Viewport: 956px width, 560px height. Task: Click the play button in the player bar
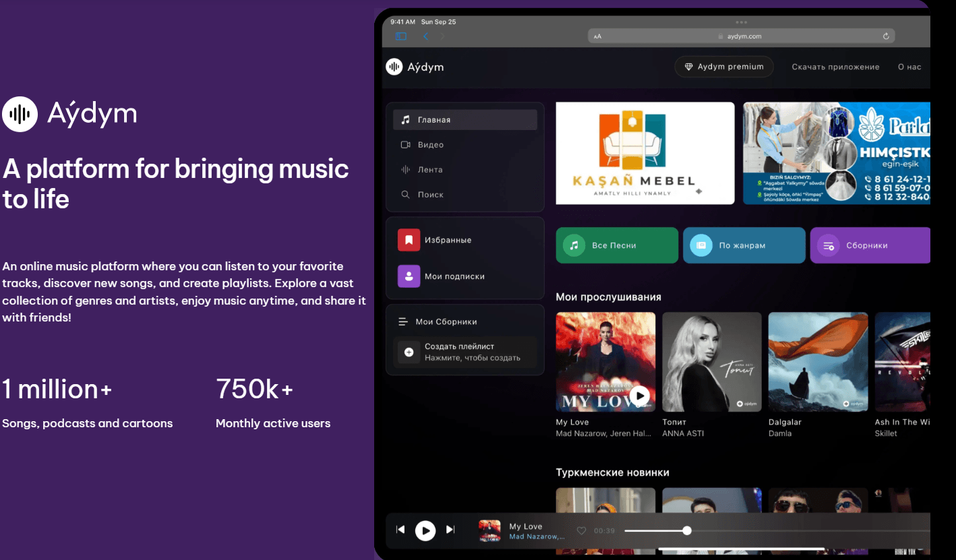[x=425, y=531]
